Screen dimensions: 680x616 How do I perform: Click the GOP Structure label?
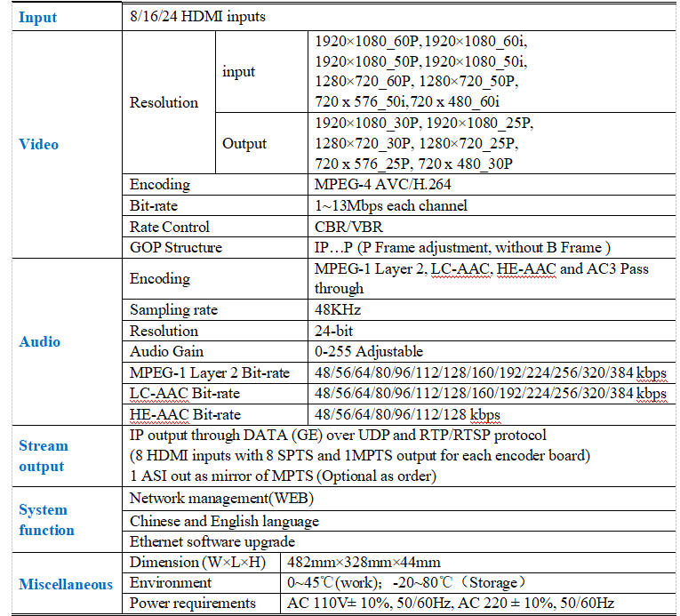tap(176, 247)
